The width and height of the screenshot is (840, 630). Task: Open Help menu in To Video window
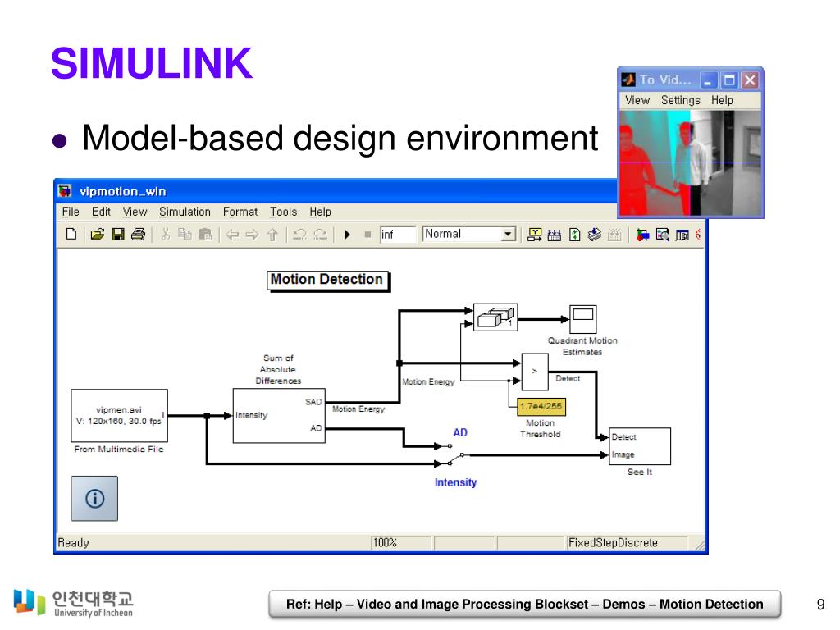[722, 100]
